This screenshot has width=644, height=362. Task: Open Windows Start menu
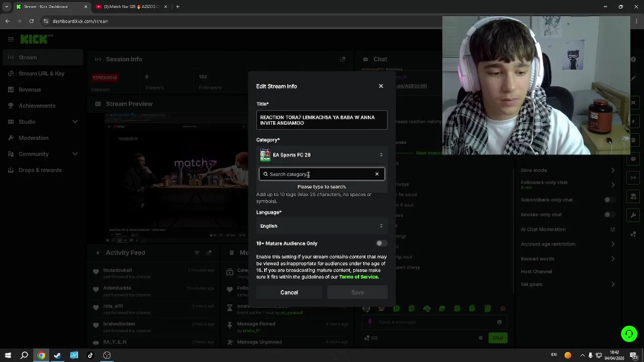pyautogui.click(x=8, y=355)
